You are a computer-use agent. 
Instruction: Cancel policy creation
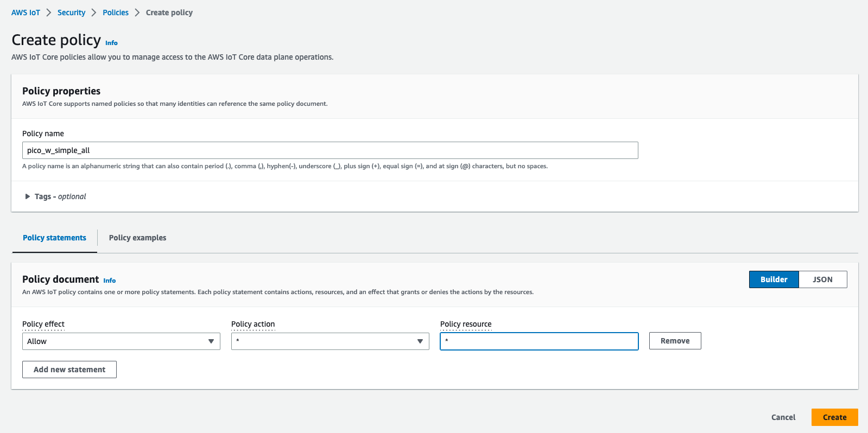(783, 417)
